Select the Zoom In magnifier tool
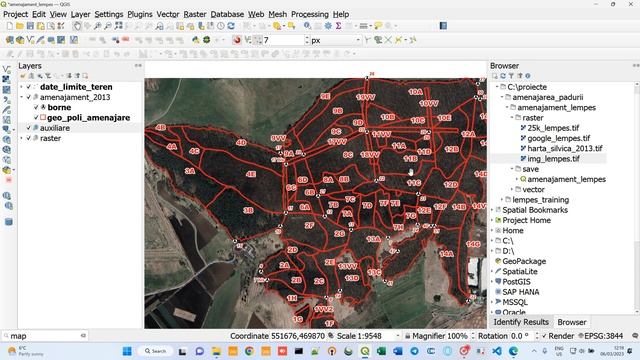This screenshot has width=640, height=360. [98, 26]
